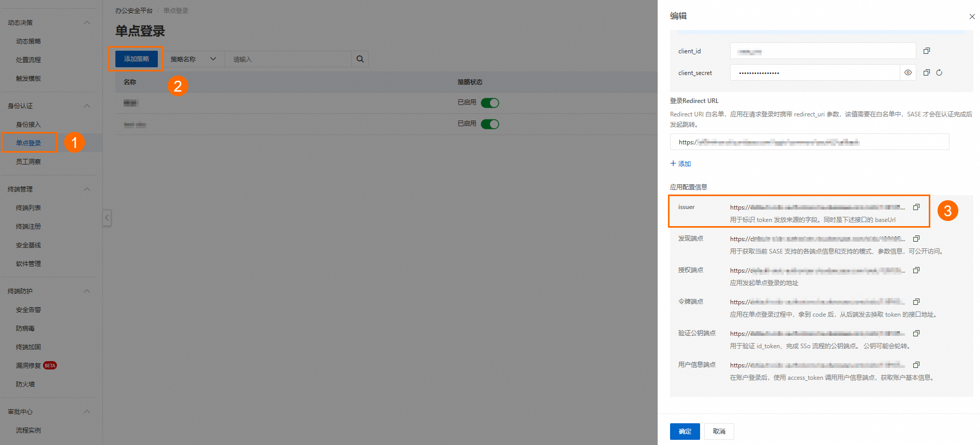Image resolution: width=980 pixels, height=445 pixels.
Task: Click + 添加 to add Redirect URL
Action: [681, 164]
